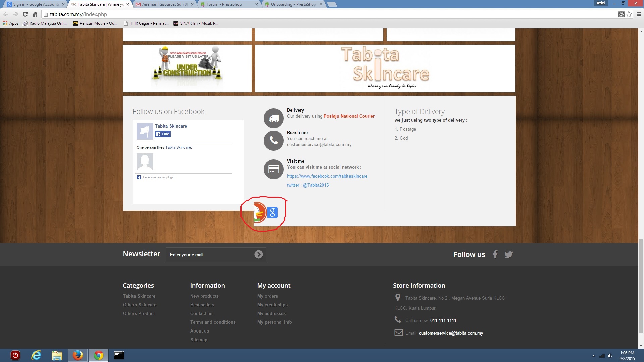Viewport: 644px width, 362px height.
Task: Click the page vertical scrollbar thumb
Action: point(641,285)
